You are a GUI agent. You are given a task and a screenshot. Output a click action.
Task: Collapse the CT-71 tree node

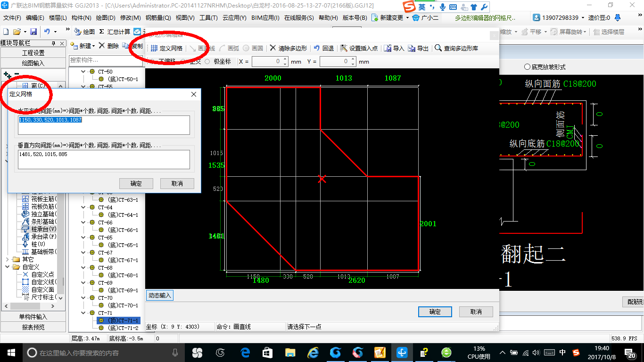coord(83,313)
